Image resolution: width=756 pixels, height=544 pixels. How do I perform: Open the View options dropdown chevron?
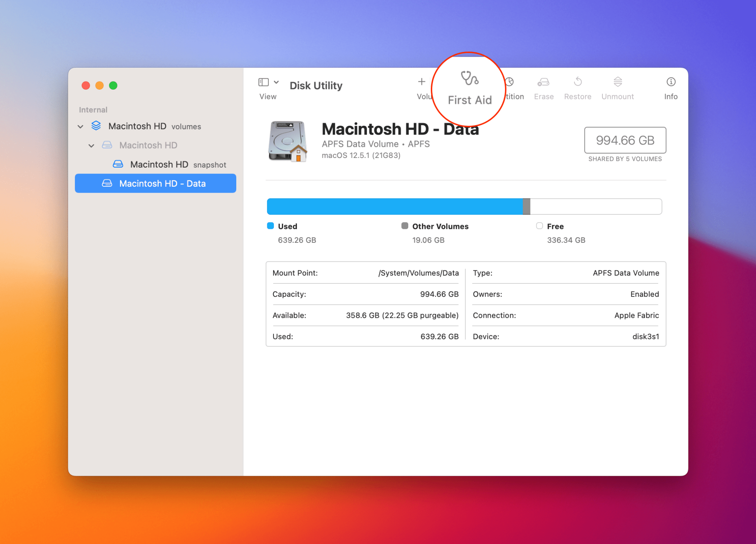(276, 82)
